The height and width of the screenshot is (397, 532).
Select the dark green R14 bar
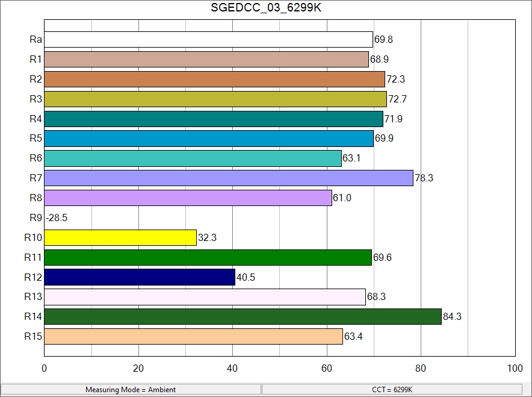[x=243, y=317]
